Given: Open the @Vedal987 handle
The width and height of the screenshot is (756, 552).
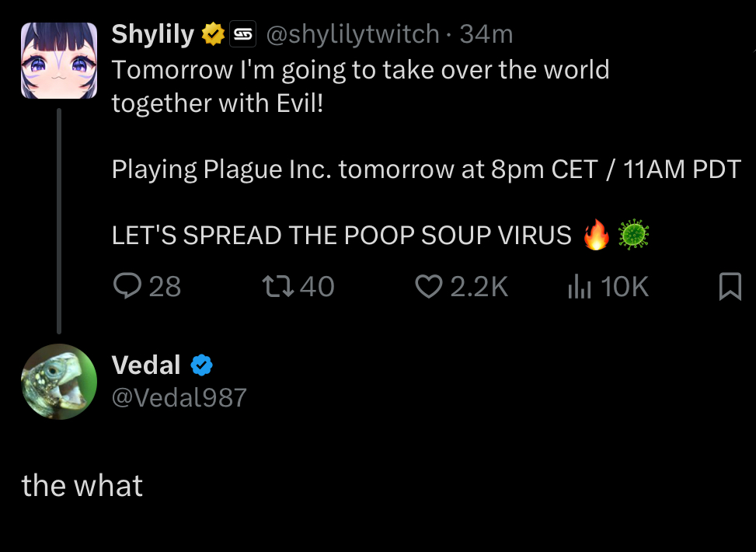Looking at the screenshot, I should click(179, 397).
